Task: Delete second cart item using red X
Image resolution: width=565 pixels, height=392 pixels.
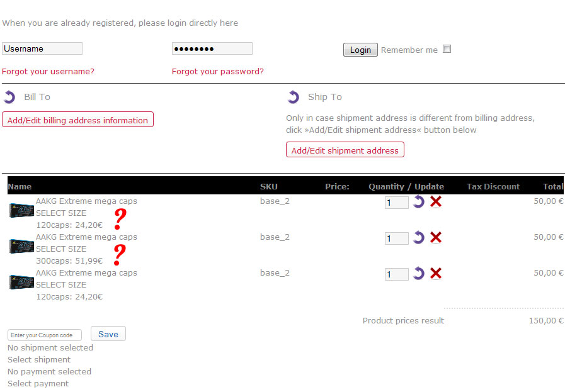Action: click(435, 238)
